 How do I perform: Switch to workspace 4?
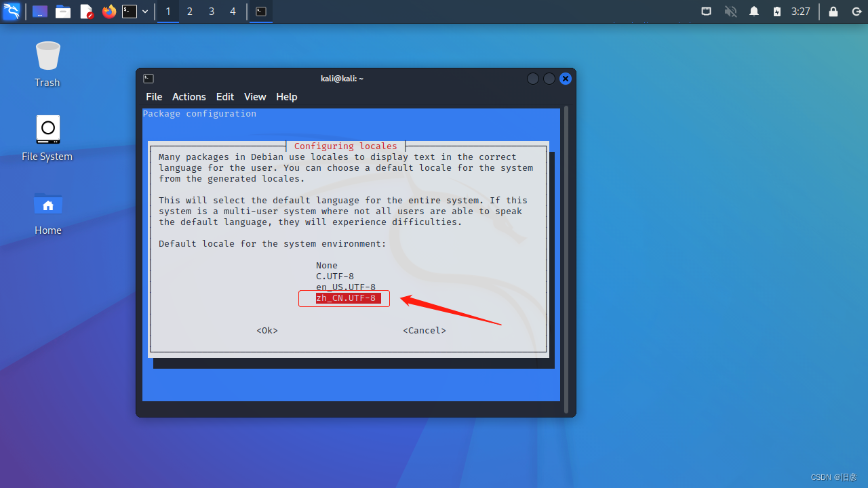tap(233, 12)
